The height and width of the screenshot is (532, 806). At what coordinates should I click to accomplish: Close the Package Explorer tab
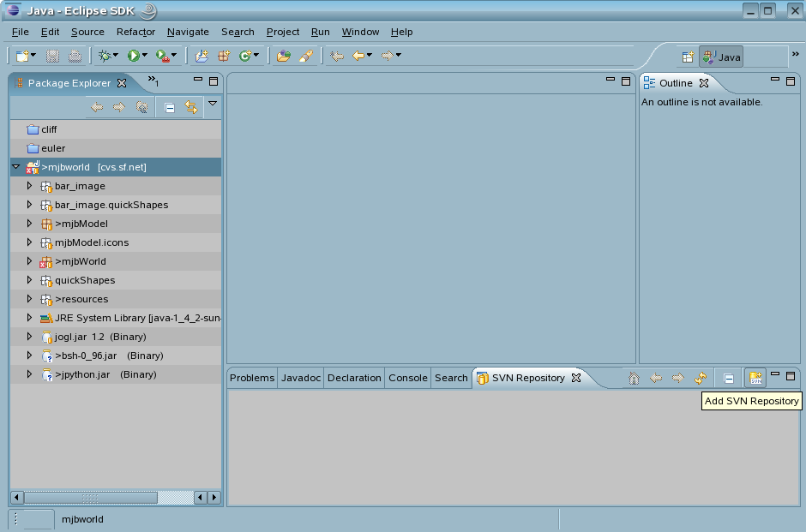point(122,83)
